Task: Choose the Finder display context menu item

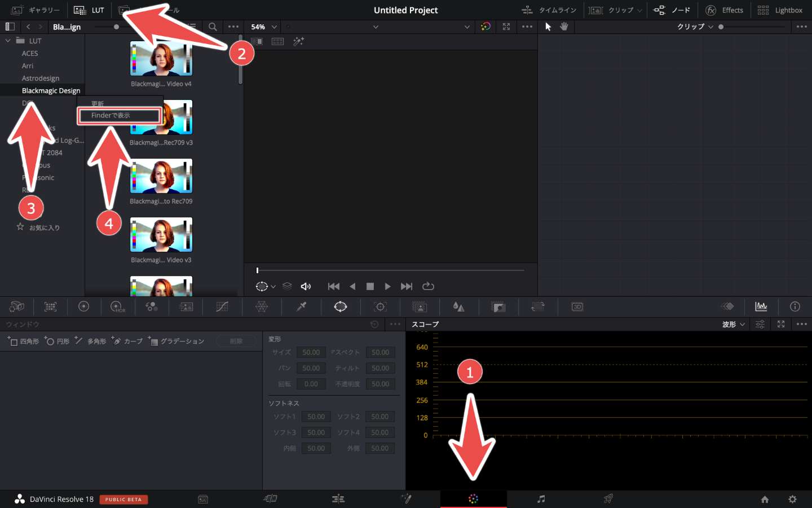Action: point(120,115)
